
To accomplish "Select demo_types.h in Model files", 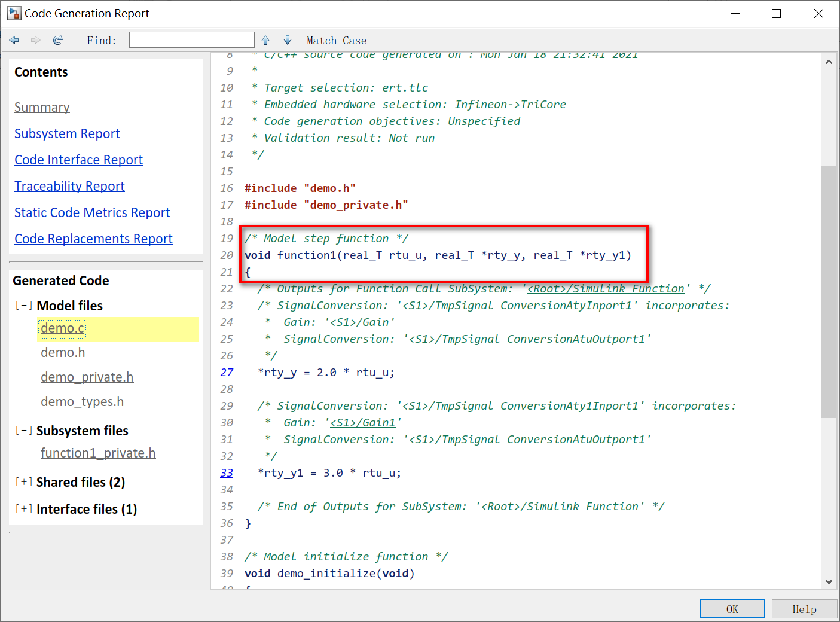I will click(x=82, y=401).
